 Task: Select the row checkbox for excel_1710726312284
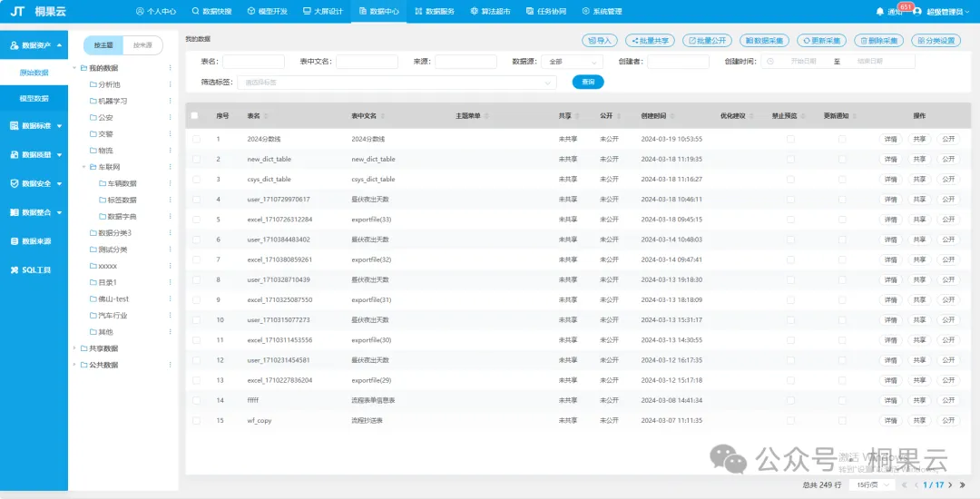[x=196, y=220]
